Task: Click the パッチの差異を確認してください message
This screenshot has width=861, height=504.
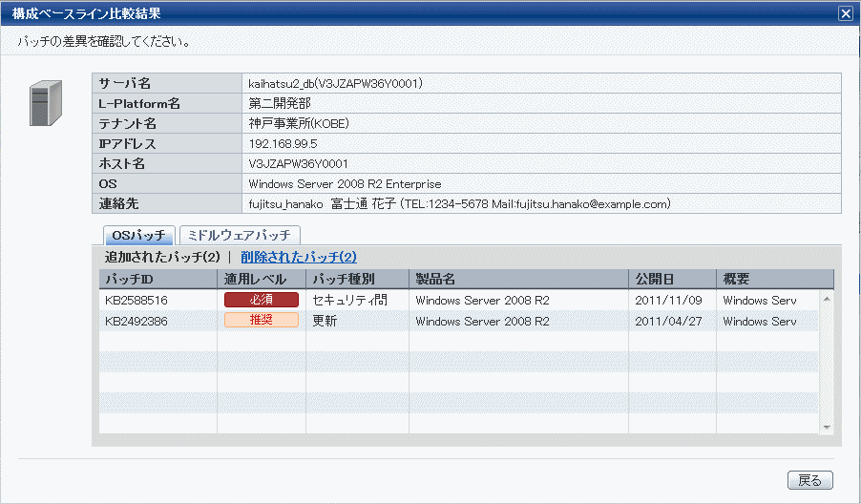Action: click(104, 42)
